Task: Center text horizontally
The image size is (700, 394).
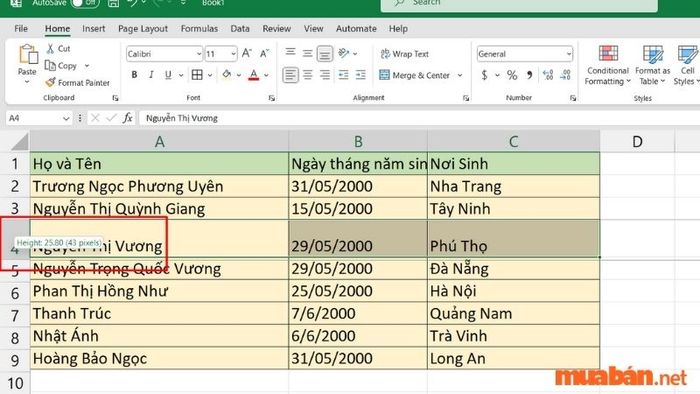Action: coord(308,75)
